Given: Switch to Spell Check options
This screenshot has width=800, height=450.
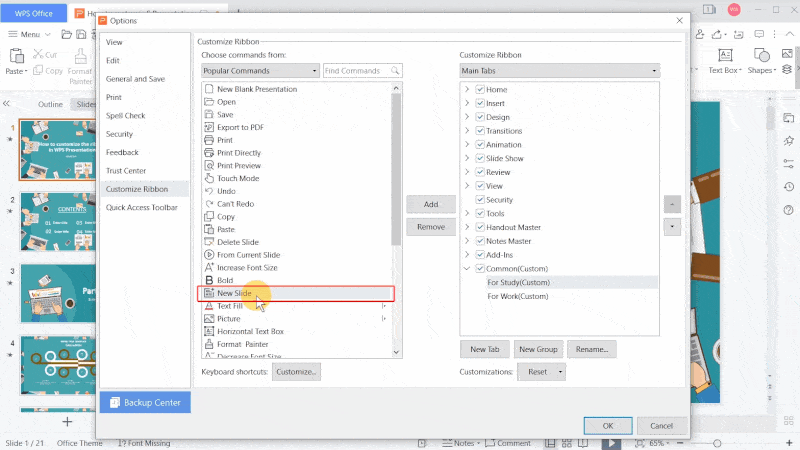Looking at the screenshot, I should [126, 116].
